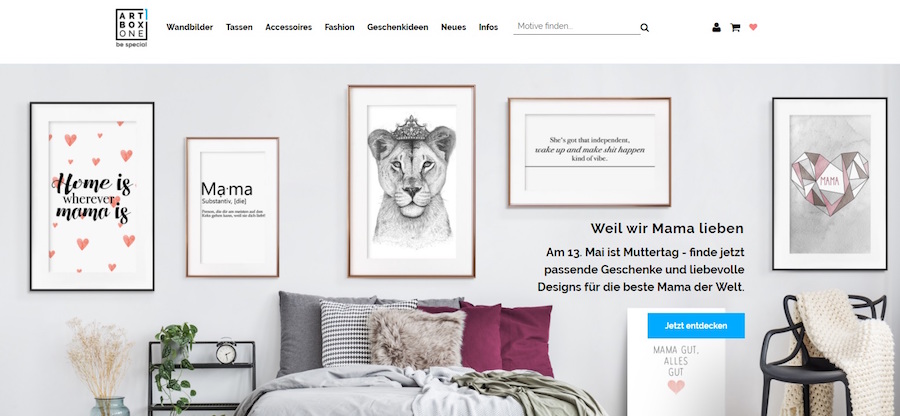Select the 'make shit happen' quote poster

pos(589,152)
